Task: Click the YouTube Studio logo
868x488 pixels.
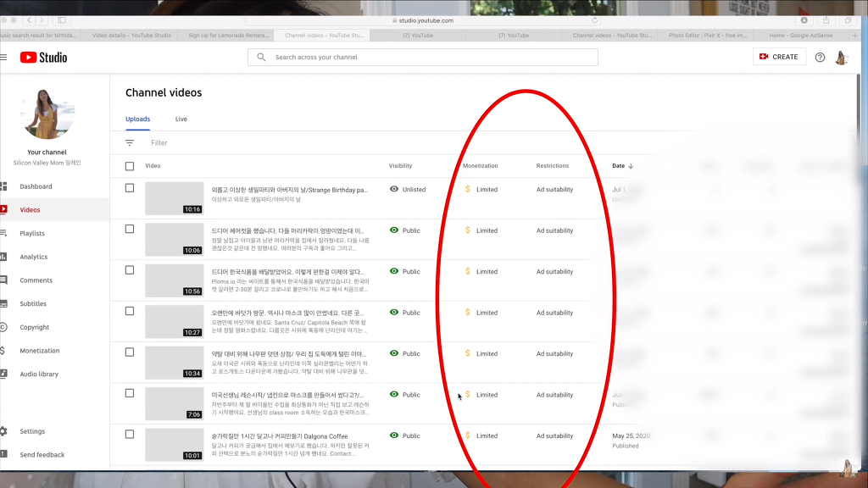Action: click(44, 58)
